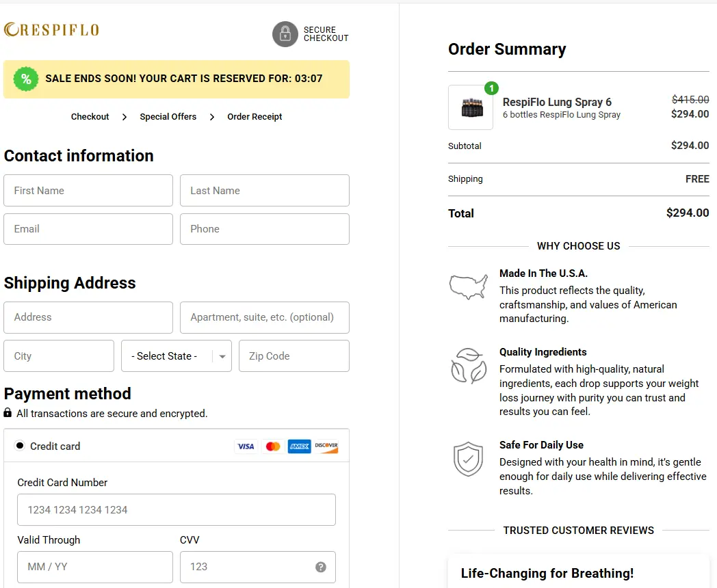Click the Made In The U.S.A. heading
This screenshot has width=717, height=588.
click(x=543, y=273)
